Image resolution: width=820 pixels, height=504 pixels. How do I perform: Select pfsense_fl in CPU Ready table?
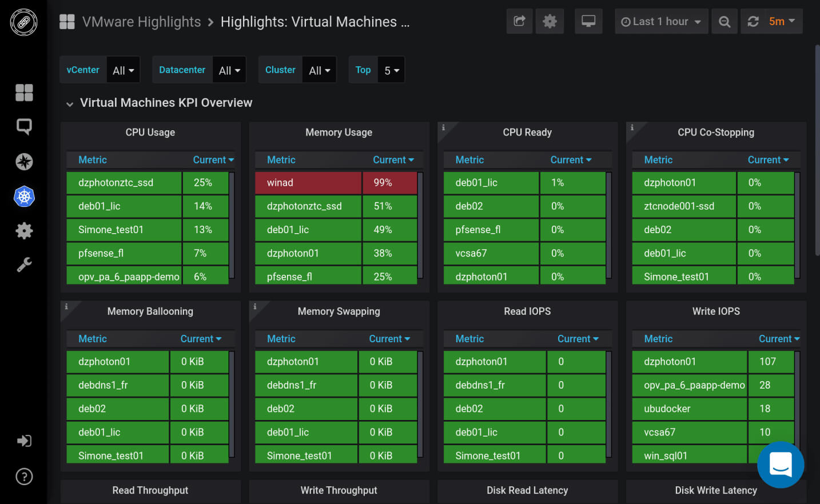pos(477,230)
